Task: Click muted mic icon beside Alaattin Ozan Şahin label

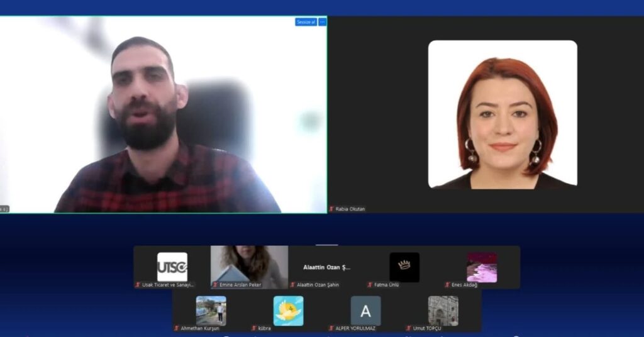Action: click(293, 285)
